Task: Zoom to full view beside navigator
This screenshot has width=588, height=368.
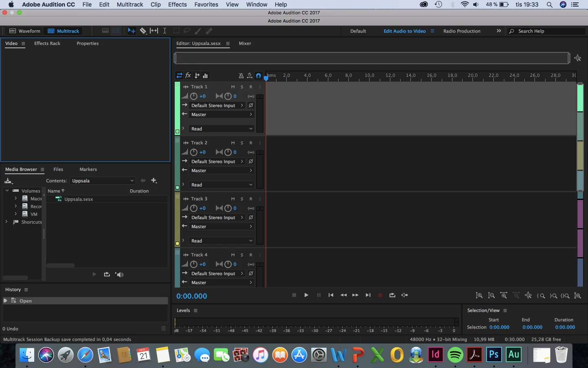Action: [578, 58]
